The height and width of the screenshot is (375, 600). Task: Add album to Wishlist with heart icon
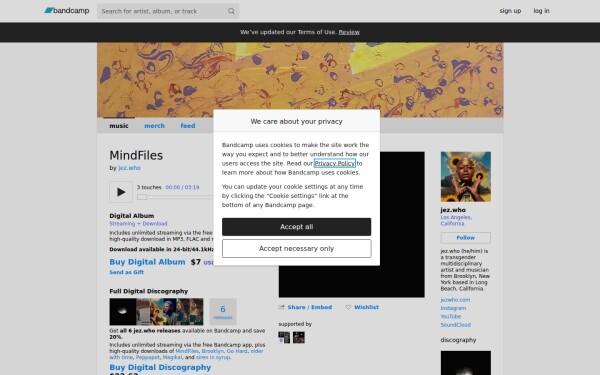pos(362,307)
